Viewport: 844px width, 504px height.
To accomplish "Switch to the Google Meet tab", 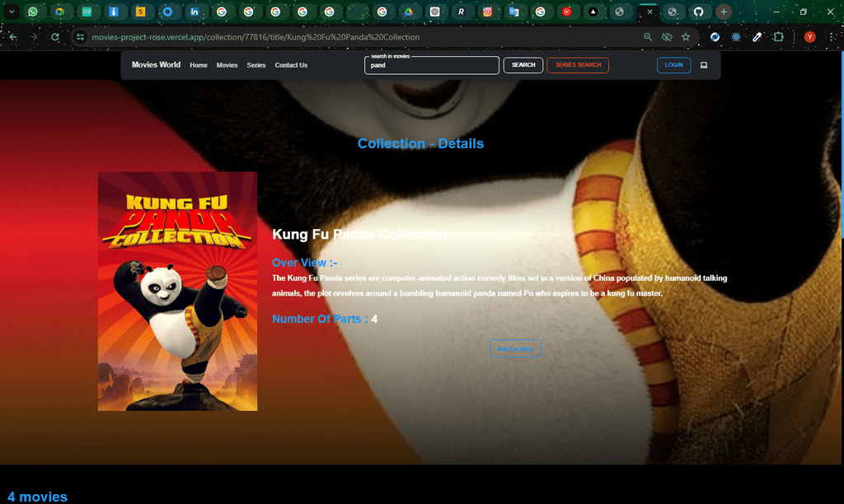I will [59, 12].
